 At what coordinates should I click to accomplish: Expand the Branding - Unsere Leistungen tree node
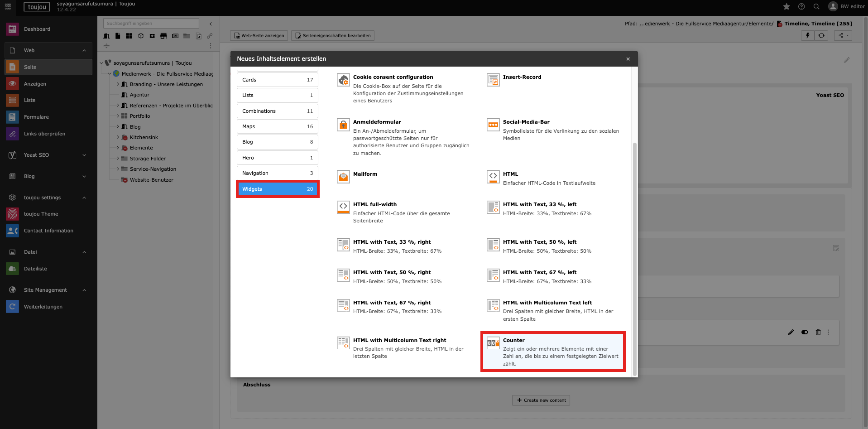[118, 84]
